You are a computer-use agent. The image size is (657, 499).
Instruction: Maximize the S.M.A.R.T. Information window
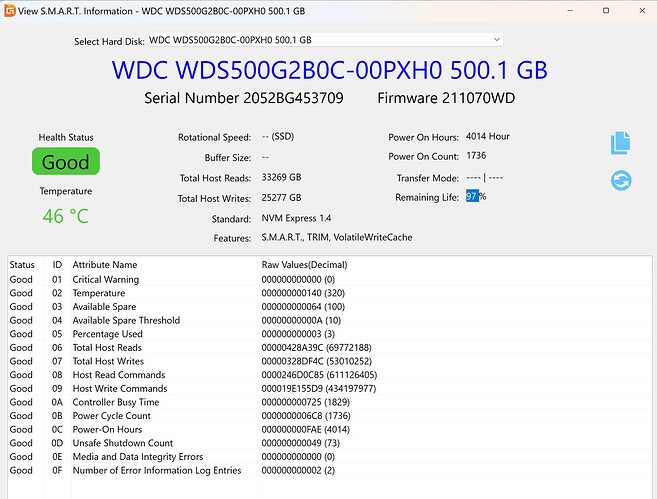pyautogui.click(x=606, y=10)
